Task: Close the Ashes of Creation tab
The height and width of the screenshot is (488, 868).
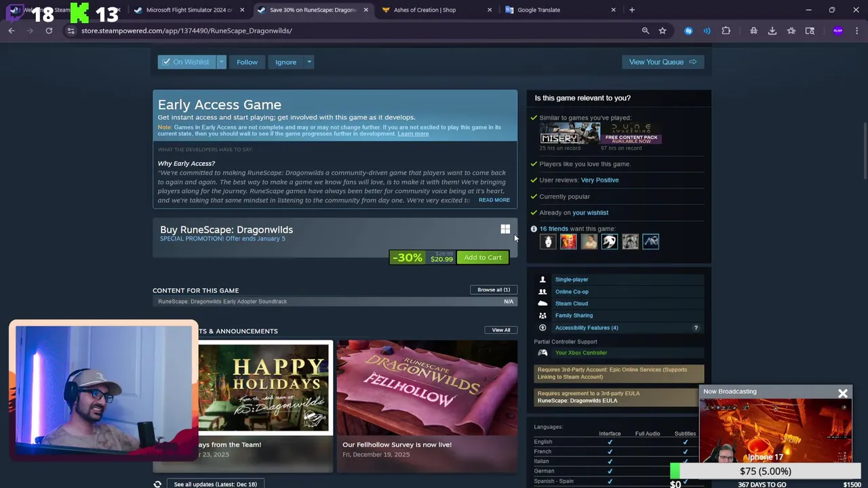Action: coord(490,10)
